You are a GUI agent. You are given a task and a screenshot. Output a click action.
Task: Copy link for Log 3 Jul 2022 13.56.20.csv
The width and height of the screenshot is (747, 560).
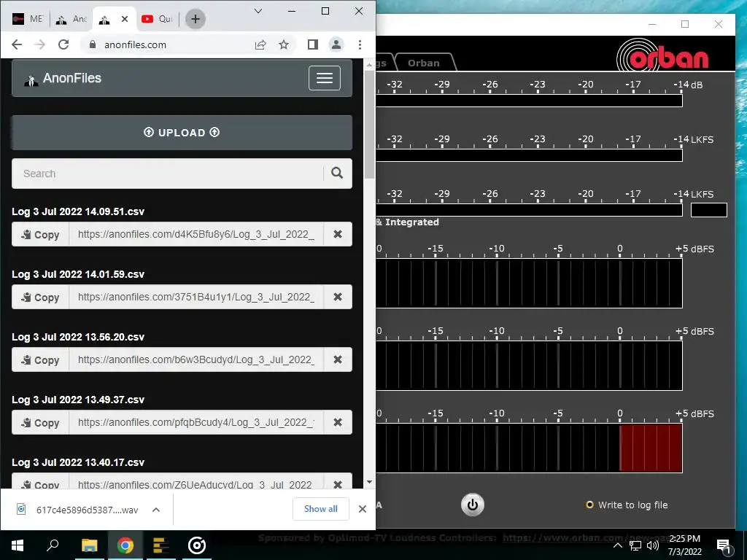[41, 360]
